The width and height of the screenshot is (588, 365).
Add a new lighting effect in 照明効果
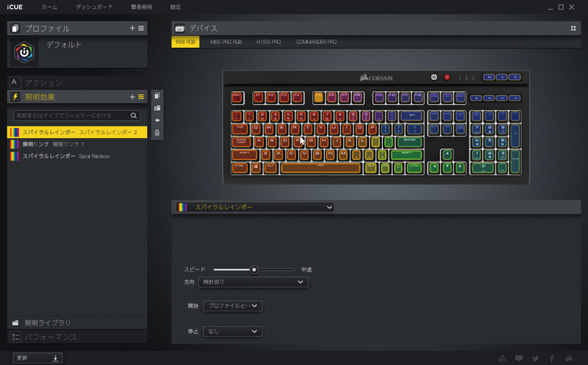[x=132, y=97]
